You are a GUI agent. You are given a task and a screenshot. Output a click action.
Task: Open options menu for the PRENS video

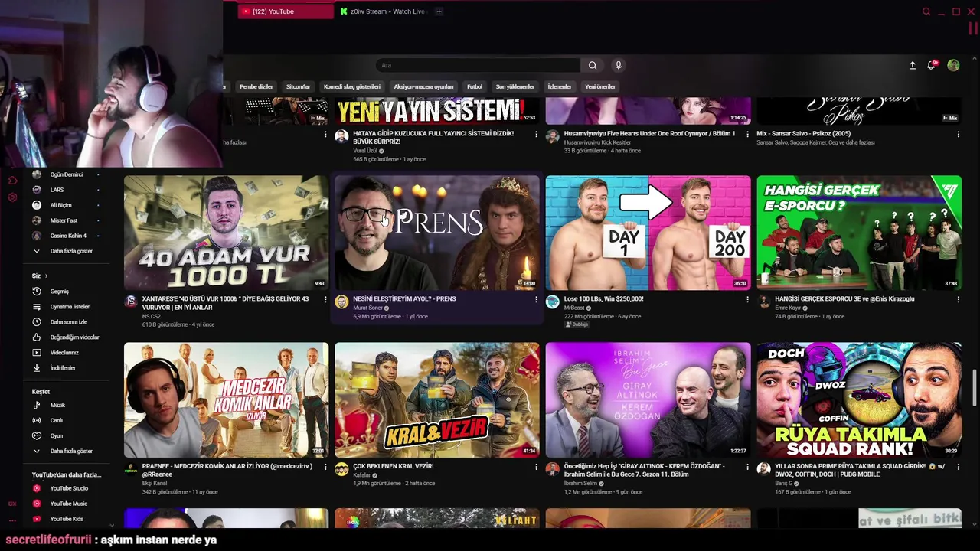[536, 300]
